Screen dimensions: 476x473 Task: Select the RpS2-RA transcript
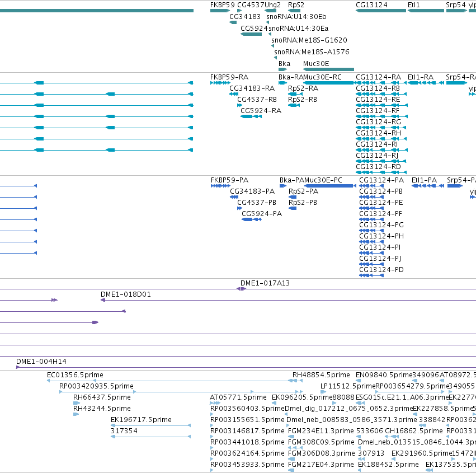[295, 94]
